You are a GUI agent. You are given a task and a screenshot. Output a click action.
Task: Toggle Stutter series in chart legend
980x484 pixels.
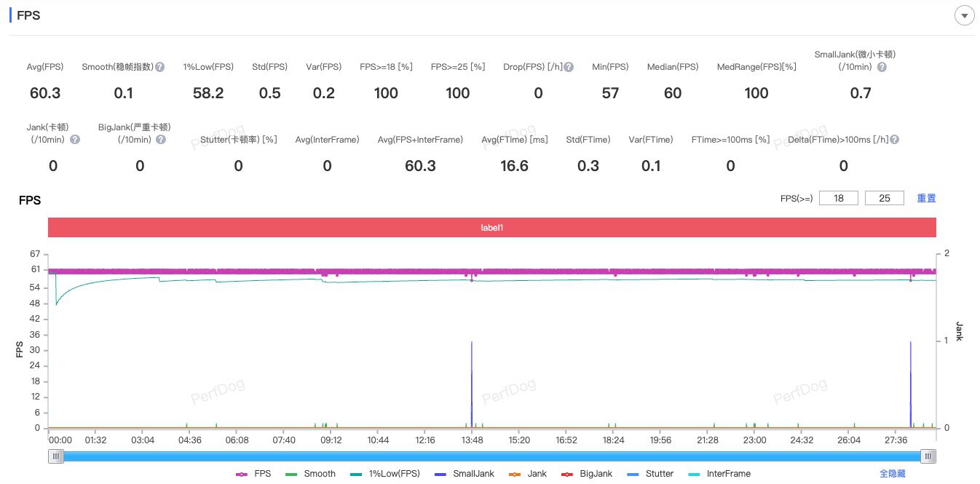[650, 474]
